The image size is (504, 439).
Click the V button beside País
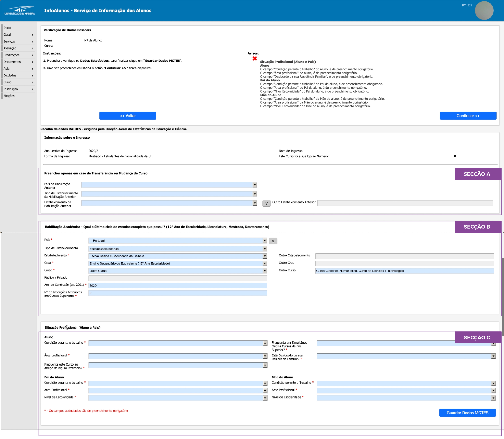[273, 241]
